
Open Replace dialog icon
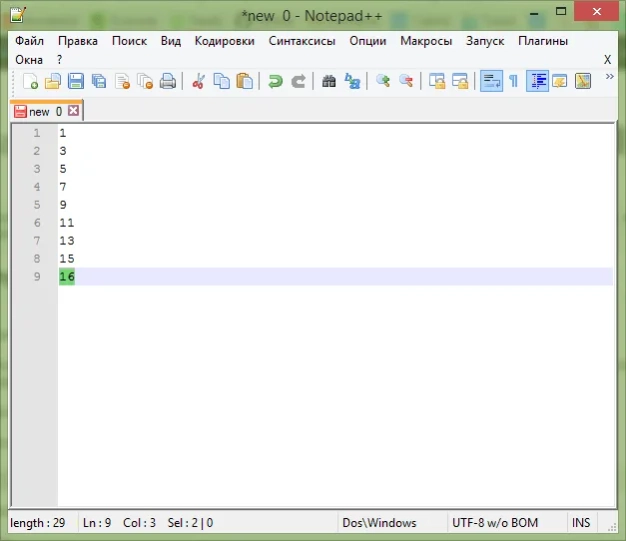(x=352, y=81)
